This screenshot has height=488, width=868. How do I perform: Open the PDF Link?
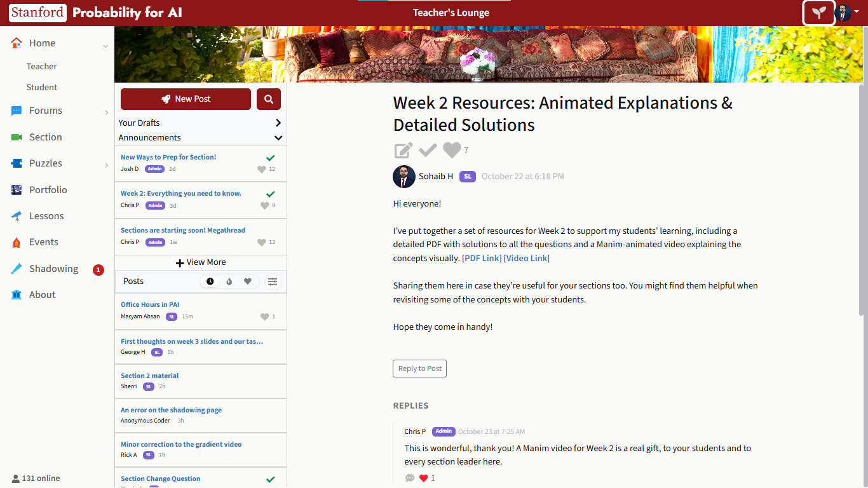(x=482, y=258)
